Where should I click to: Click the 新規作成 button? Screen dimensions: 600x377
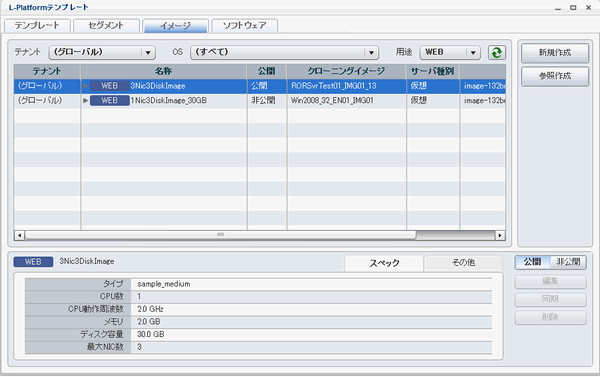pyautogui.click(x=555, y=53)
